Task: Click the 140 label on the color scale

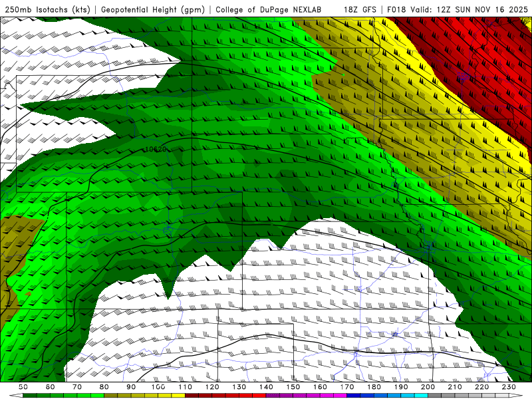Action: point(266,387)
